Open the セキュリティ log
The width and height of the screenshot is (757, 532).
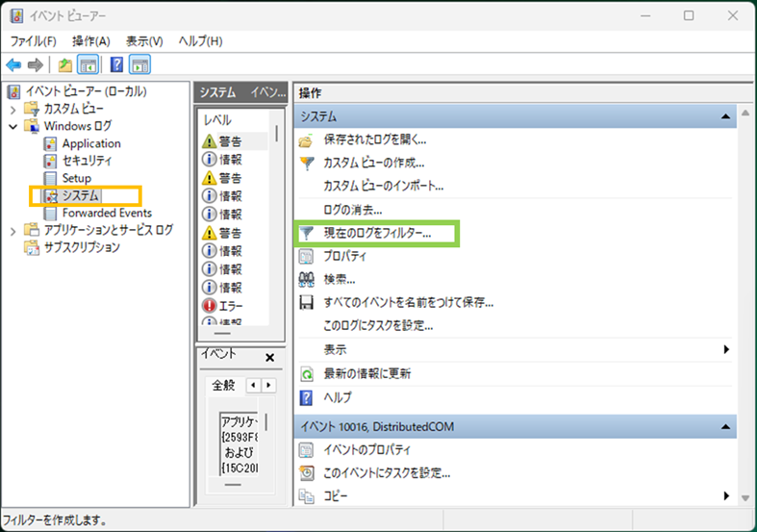tap(87, 161)
